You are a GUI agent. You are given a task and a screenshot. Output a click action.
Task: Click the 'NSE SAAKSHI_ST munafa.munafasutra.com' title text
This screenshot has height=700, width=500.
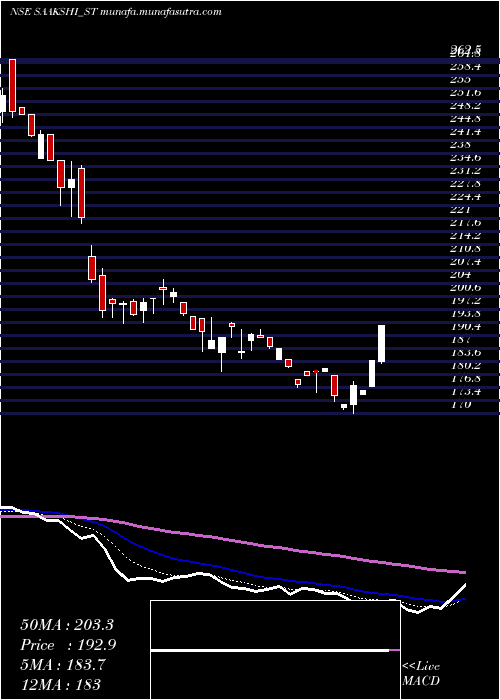116,12
